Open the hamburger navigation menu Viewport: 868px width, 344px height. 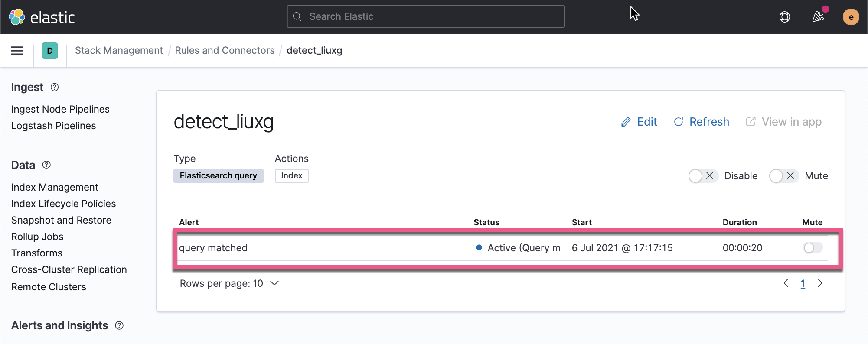click(17, 51)
